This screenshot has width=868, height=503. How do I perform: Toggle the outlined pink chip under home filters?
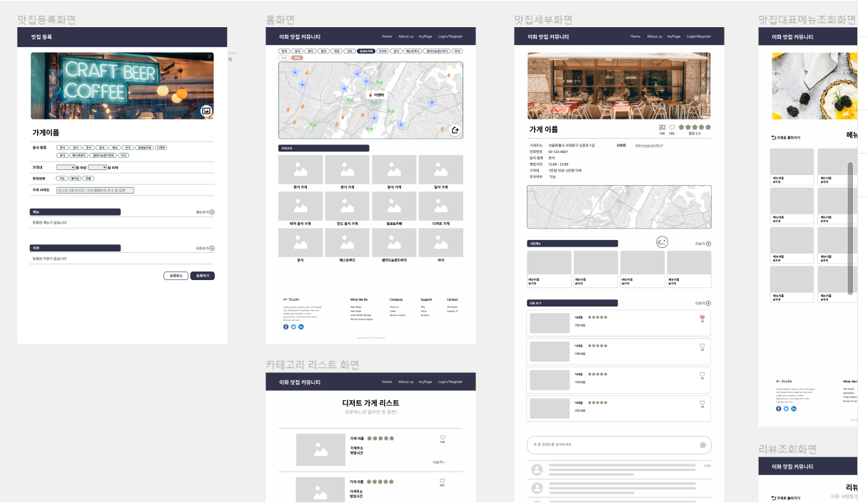(284, 58)
